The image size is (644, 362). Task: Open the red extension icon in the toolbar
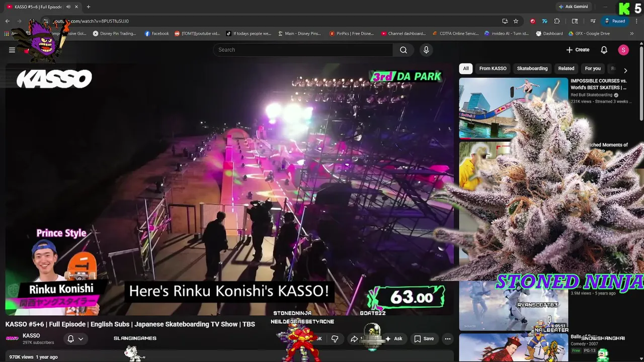(x=532, y=21)
